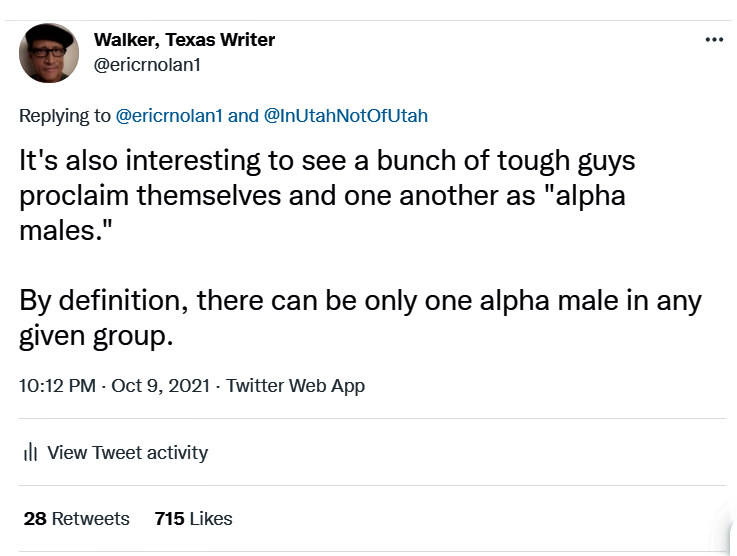Click the word "Likes" label

coord(210,519)
